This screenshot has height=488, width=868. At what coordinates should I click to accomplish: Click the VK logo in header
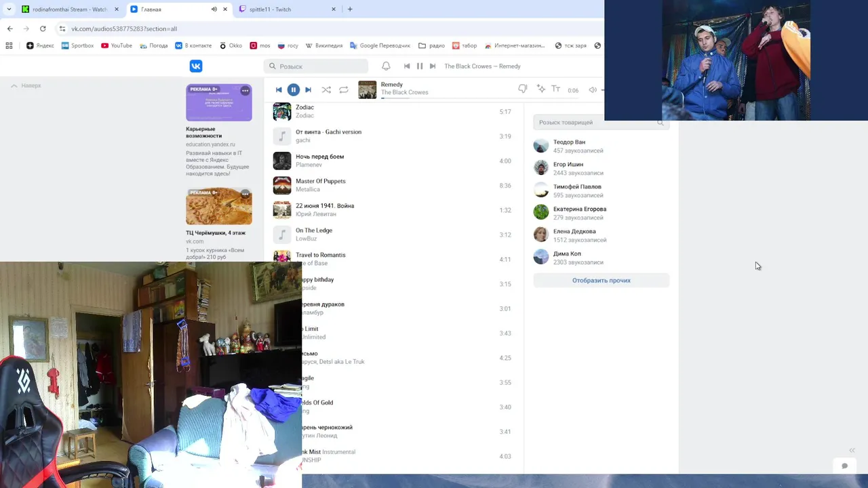195,66
